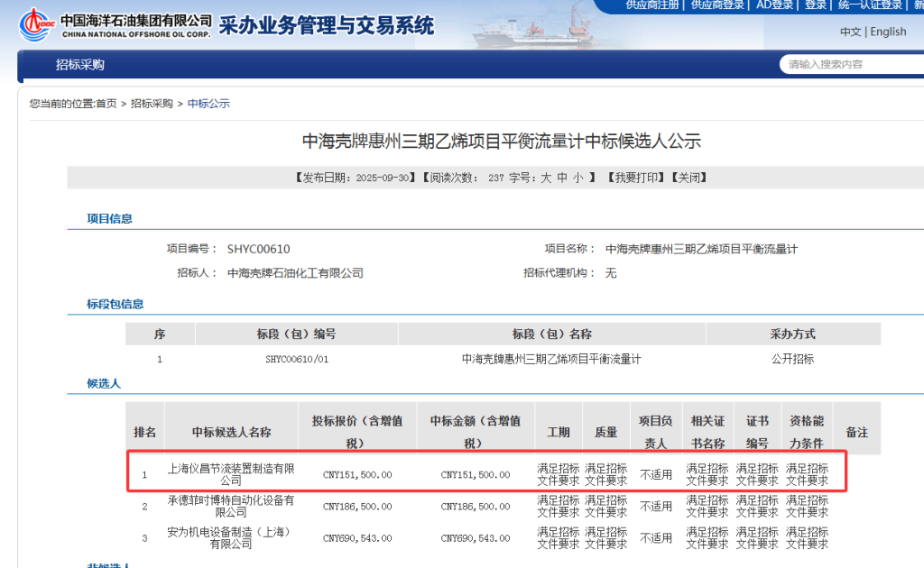Set font size to 中
This screenshot has height=568, width=924.
pos(562,178)
